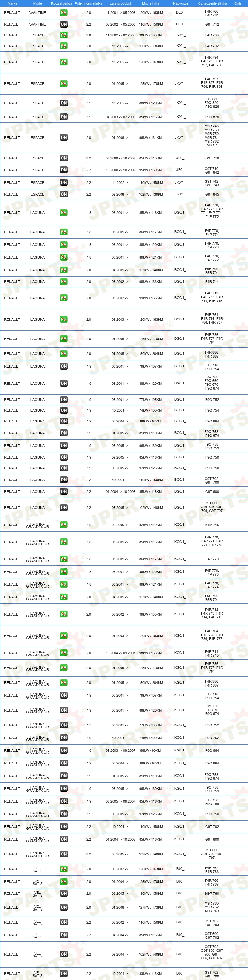This screenshot has width=248, height=980.
Task: Click the PB icon in the KG0/1_ 150kW / 204KM row
Action: 64,682
